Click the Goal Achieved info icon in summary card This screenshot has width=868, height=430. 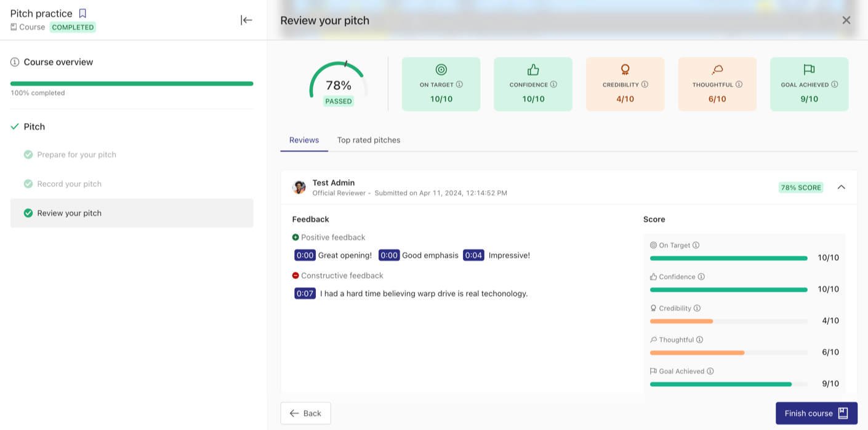(835, 85)
